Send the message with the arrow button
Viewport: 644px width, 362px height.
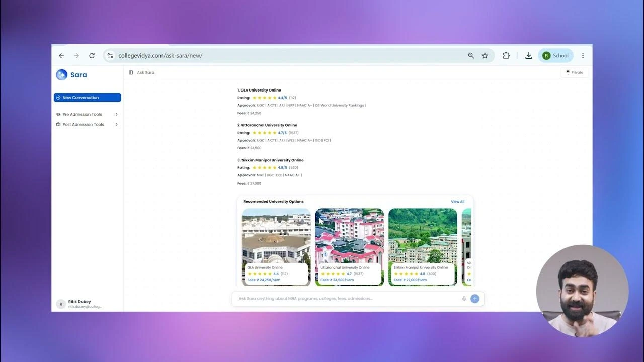475,299
